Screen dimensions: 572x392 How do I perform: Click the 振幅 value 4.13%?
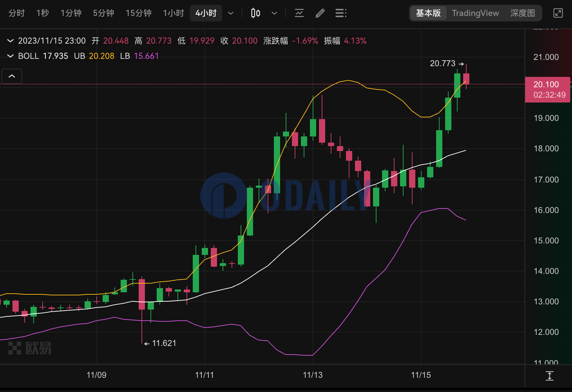pyautogui.click(x=355, y=41)
